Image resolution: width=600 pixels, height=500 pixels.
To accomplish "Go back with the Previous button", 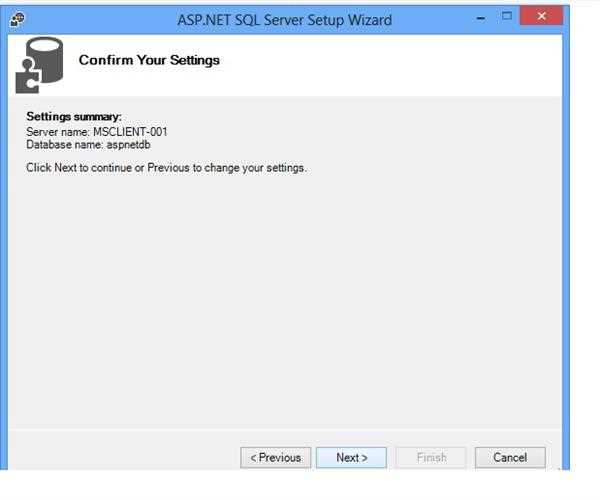I will coord(275,457).
